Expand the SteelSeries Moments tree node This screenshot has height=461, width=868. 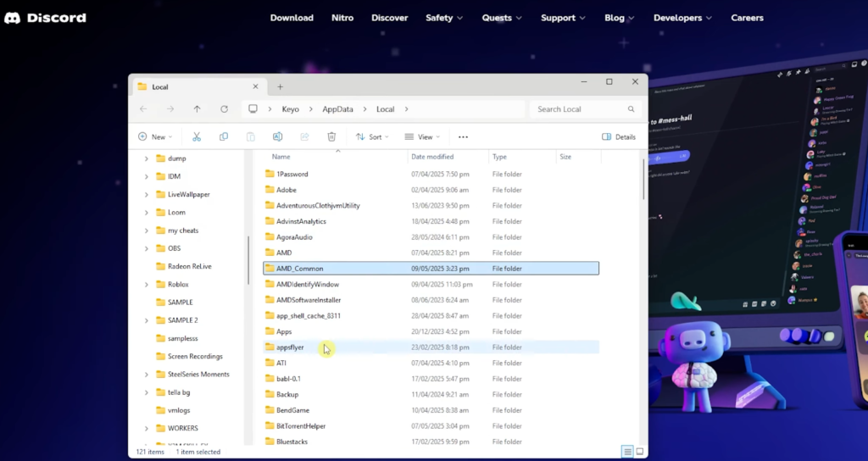click(146, 375)
